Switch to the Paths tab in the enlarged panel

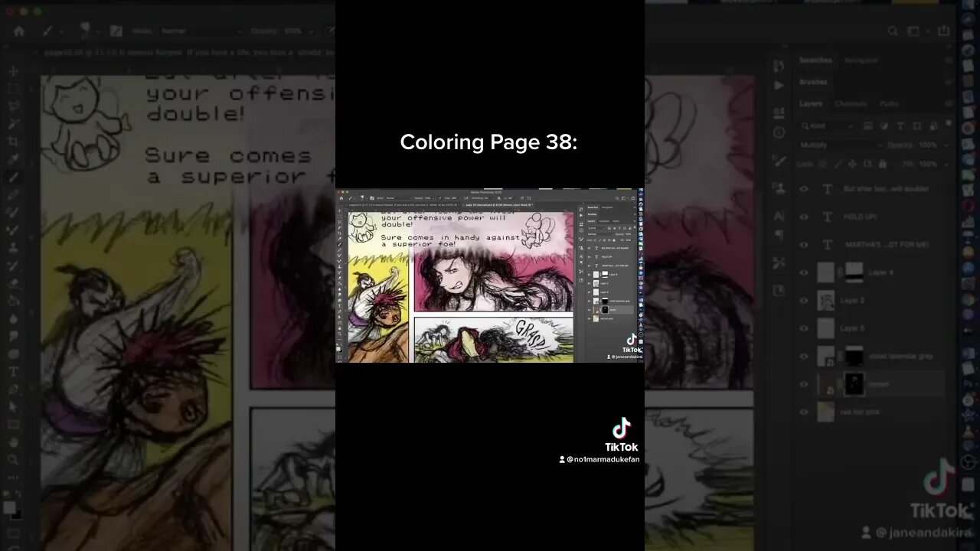pos(889,103)
